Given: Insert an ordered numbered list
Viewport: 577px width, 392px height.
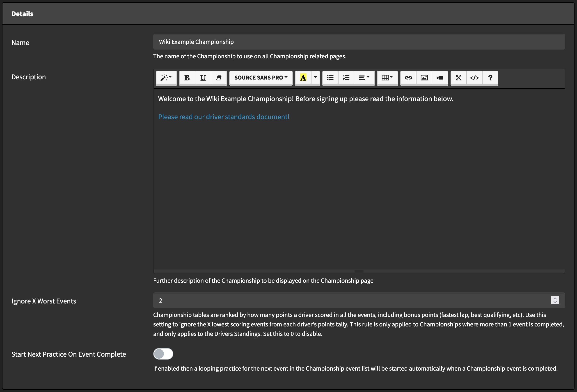Looking at the screenshot, I should coord(346,78).
